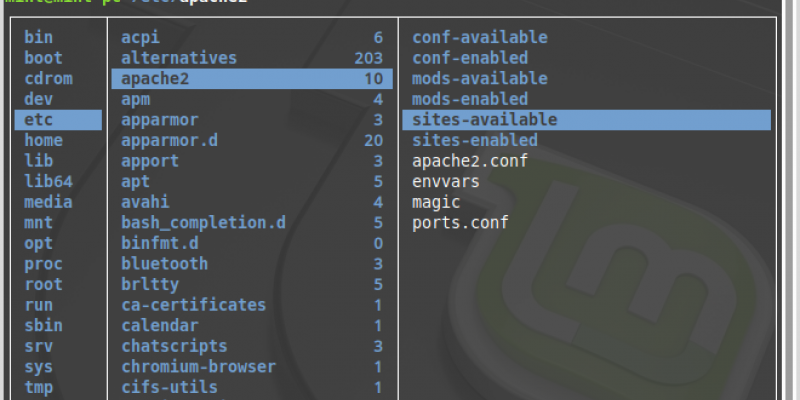The height and width of the screenshot is (400, 800).
Task: Open the apm folder row
Action: click(252, 99)
